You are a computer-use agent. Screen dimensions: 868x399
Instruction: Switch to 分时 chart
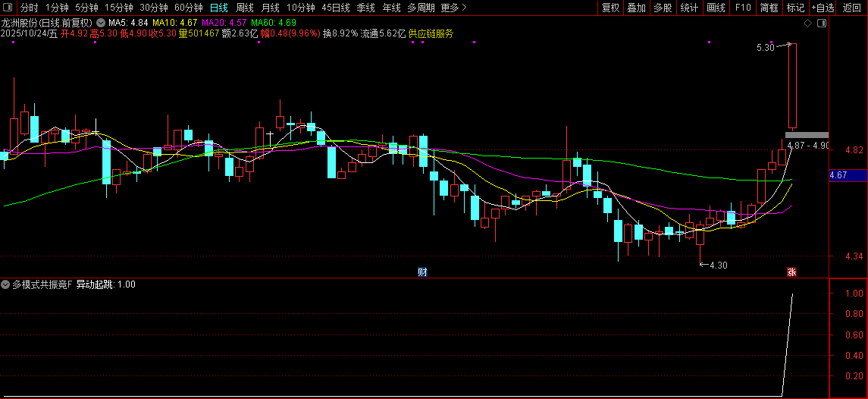point(30,8)
